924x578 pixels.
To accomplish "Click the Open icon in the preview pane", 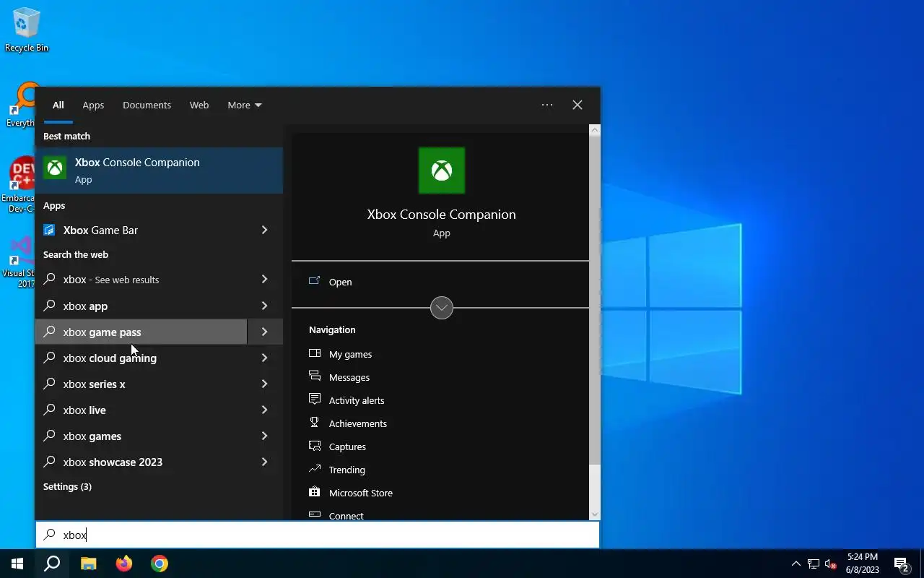I will (x=314, y=281).
